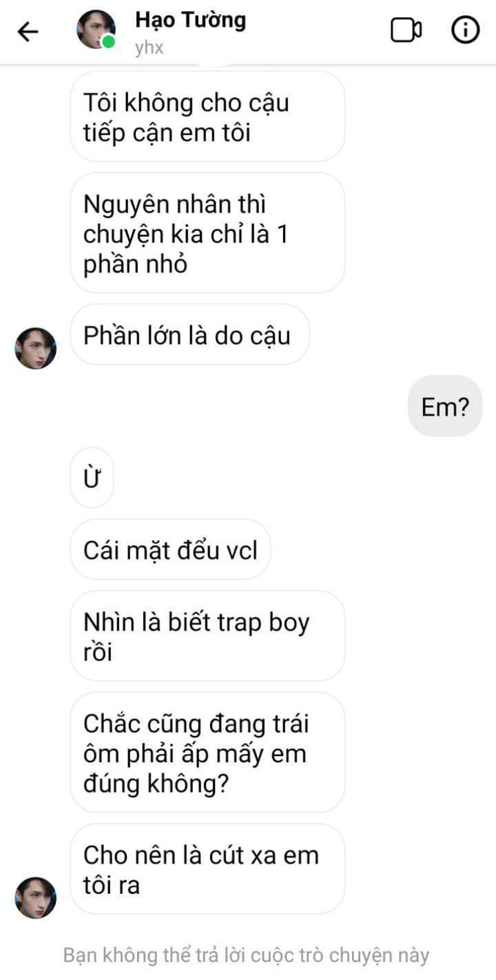Viewport: 496px width, 980px height.
Task: Tap the green active status dot
Action: [x=108, y=43]
